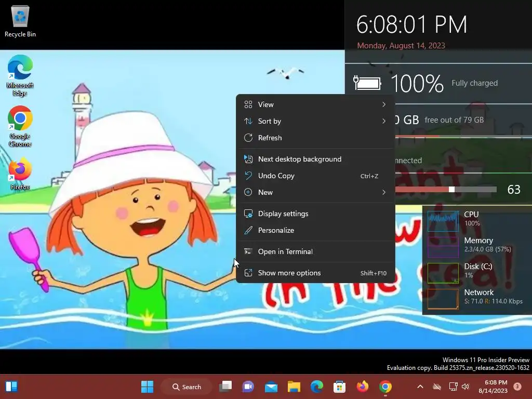Open the Windows Start menu

tap(147, 387)
